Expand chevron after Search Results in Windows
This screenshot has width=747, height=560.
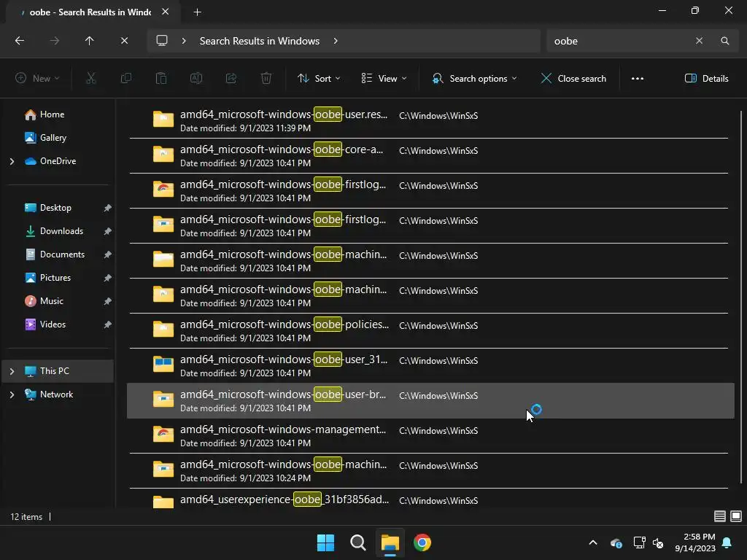tap(336, 41)
